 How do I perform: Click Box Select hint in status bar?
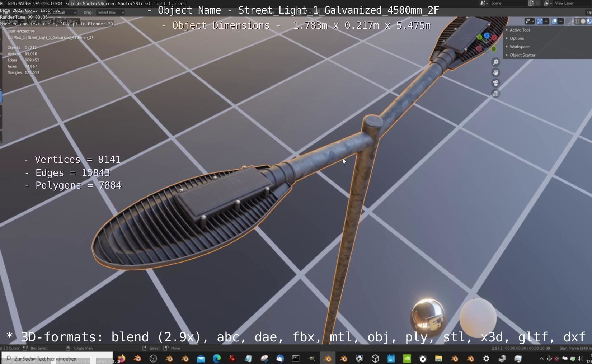tap(39, 348)
